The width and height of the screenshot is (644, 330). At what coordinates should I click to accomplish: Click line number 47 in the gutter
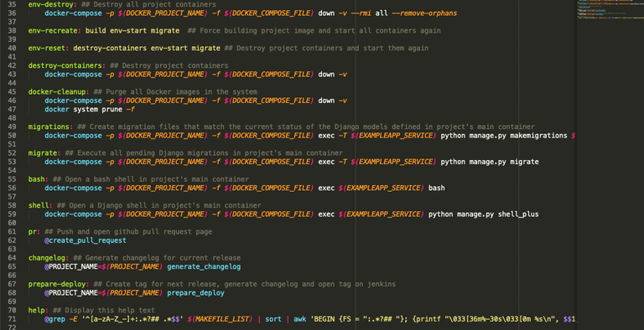click(12, 110)
